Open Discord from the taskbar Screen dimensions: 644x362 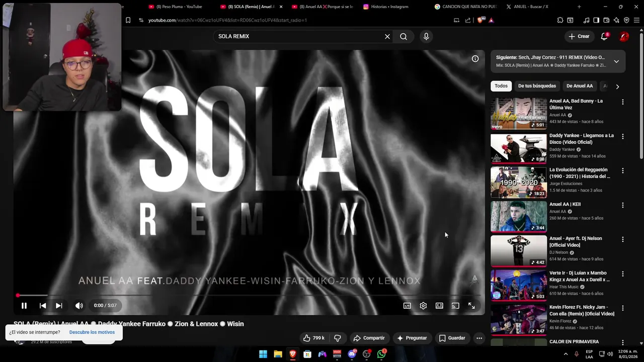pos(352,354)
